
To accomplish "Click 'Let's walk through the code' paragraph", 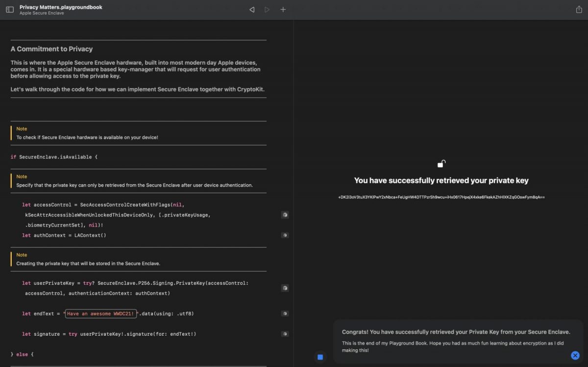I will (138, 90).
